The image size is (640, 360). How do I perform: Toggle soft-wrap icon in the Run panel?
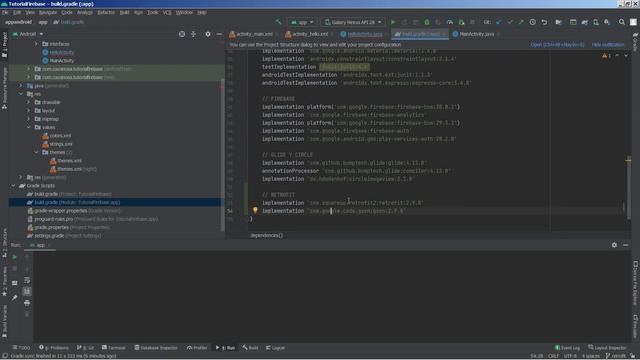click(x=27, y=280)
